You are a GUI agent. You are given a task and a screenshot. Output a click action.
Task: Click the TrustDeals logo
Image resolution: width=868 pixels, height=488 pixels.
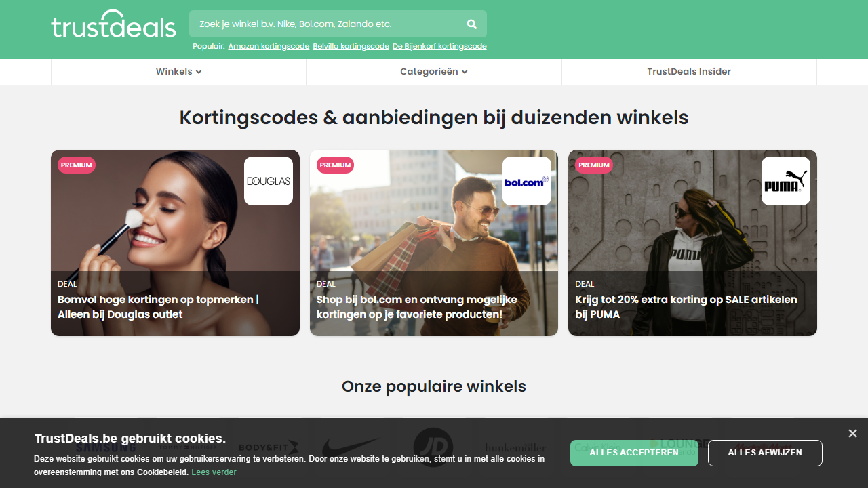[x=113, y=24]
